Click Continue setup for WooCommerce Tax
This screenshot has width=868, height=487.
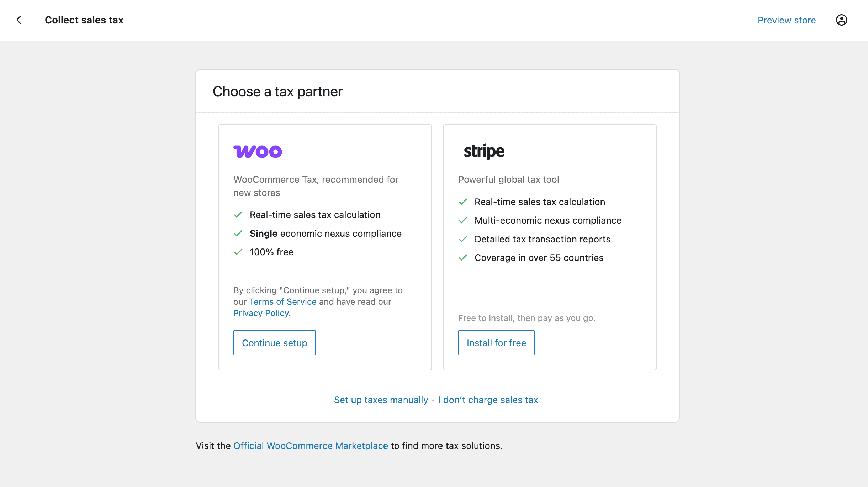[274, 343]
